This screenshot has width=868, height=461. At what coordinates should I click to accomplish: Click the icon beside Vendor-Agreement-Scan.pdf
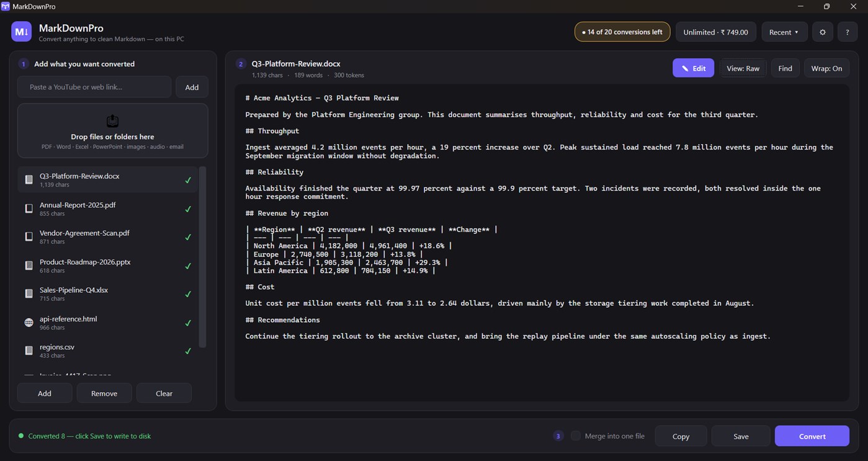click(29, 237)
